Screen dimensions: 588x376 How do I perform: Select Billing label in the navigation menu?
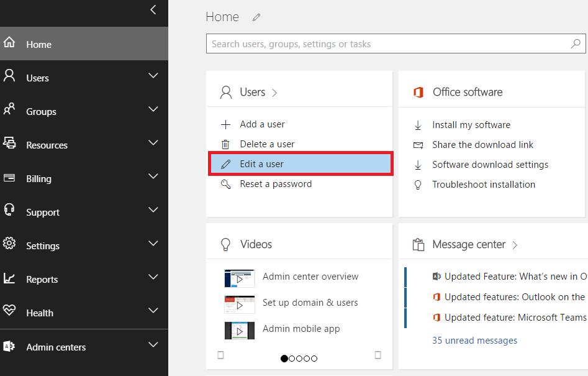(38, 179)
